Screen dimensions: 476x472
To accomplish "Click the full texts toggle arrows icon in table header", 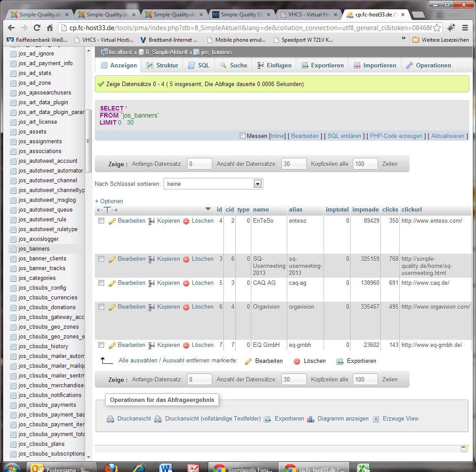I will (x=107, y=210).
